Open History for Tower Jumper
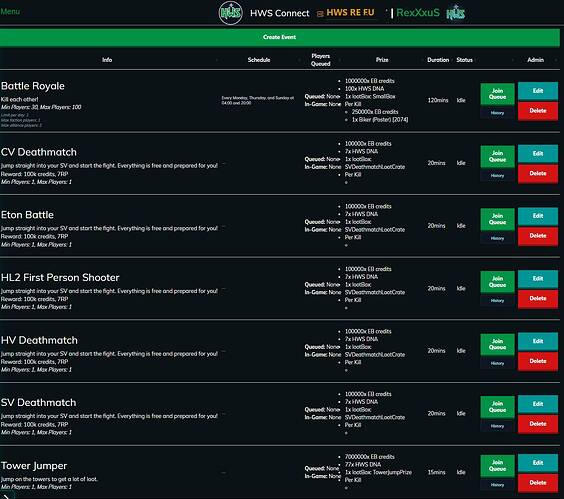The height and width of the screenshot is (499, 564). (x=497, y=485)
